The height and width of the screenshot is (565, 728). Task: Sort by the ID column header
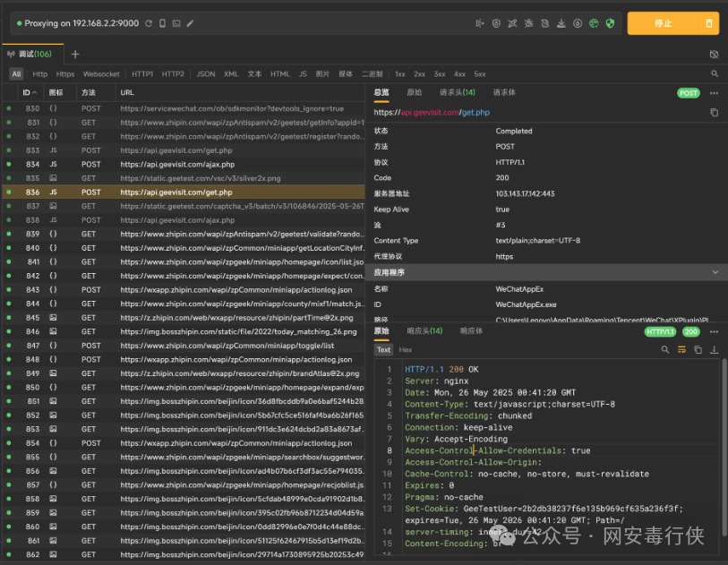pyautogui.click(x=30, y=92)
